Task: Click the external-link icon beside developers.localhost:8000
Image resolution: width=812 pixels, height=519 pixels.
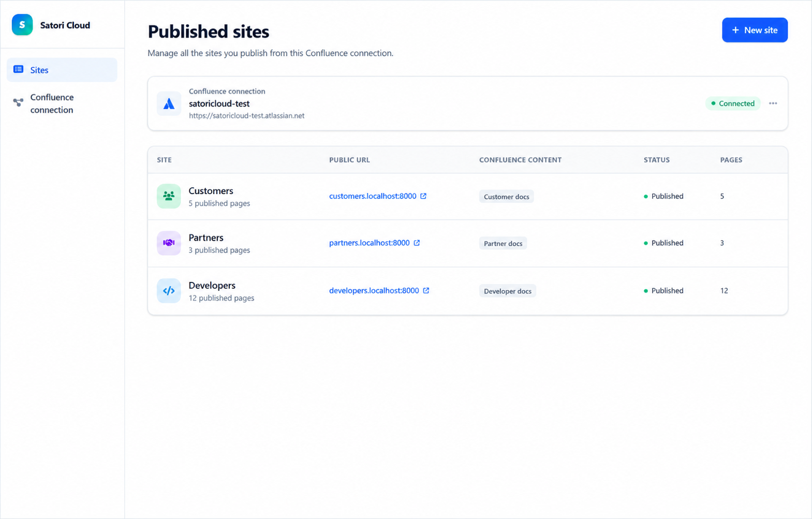Action: click(x=426, y=290)
